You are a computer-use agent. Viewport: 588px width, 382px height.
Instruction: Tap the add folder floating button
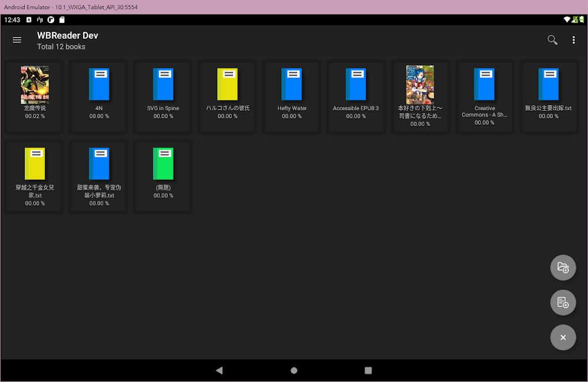563,268
